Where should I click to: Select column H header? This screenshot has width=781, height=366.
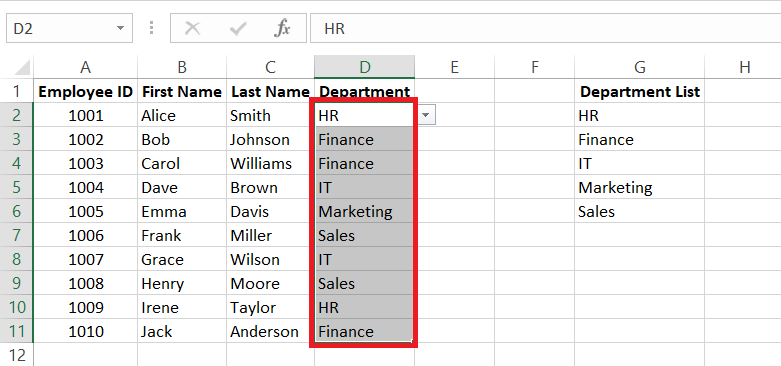pyautogui.click(x=744, y=67)
